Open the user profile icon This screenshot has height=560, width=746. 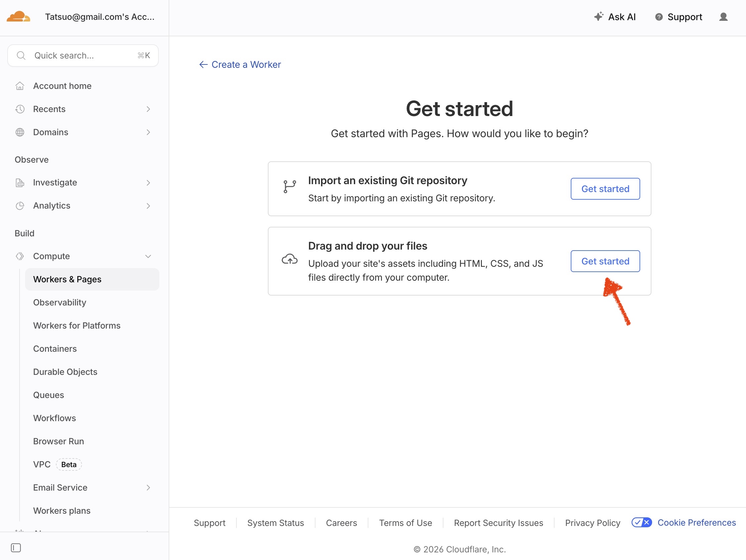(x=723, y=17)
